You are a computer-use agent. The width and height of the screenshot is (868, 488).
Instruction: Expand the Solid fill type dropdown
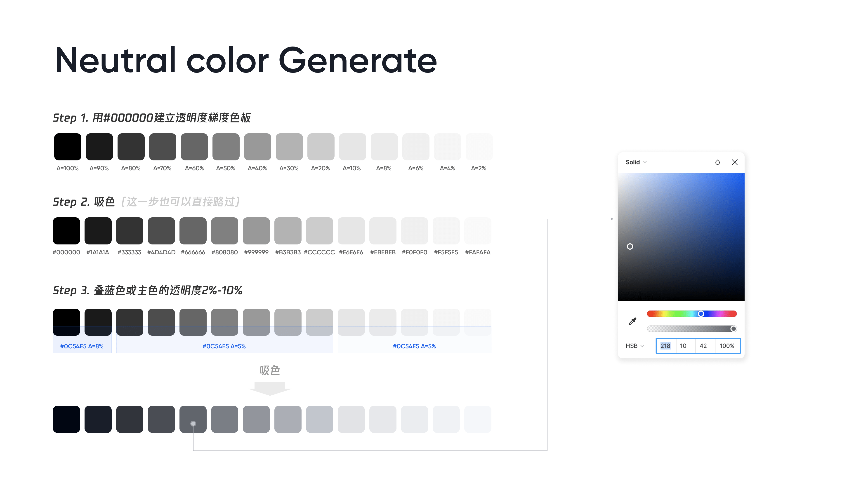point(636,162)
